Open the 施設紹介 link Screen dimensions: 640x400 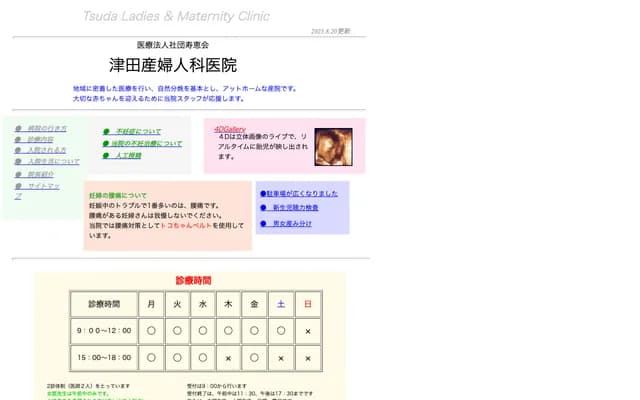tap(34, 174)
